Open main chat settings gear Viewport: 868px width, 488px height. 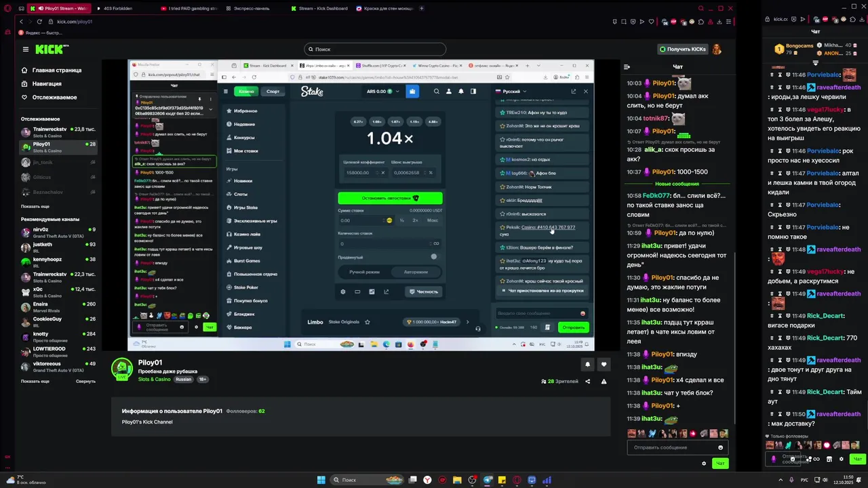tap(704, 464)
